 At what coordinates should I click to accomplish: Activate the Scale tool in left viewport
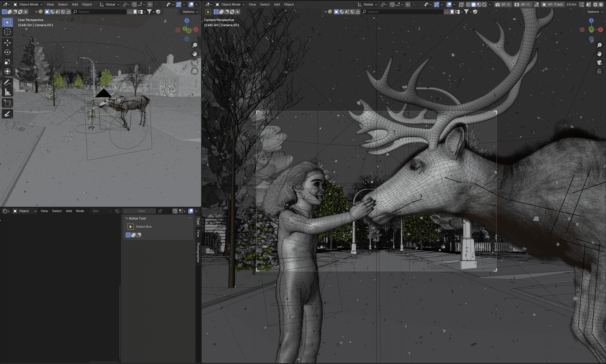pyautogui.click(x=7, y=62)
